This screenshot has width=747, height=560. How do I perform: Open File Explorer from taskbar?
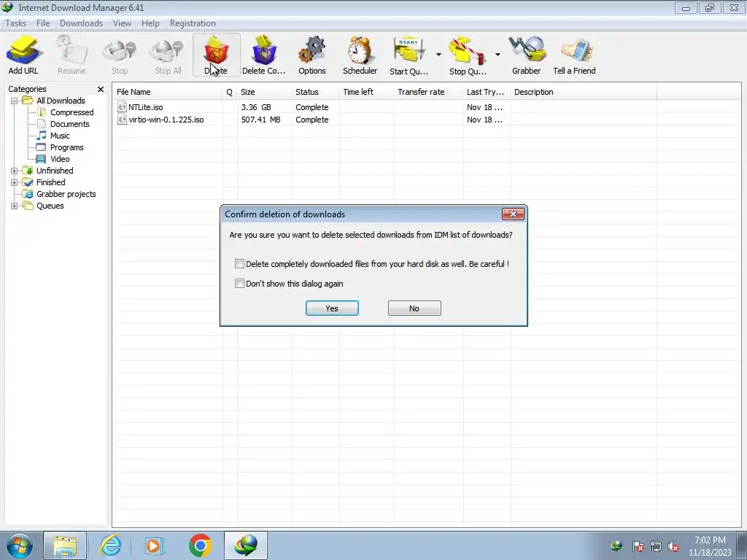coord(65,545)
